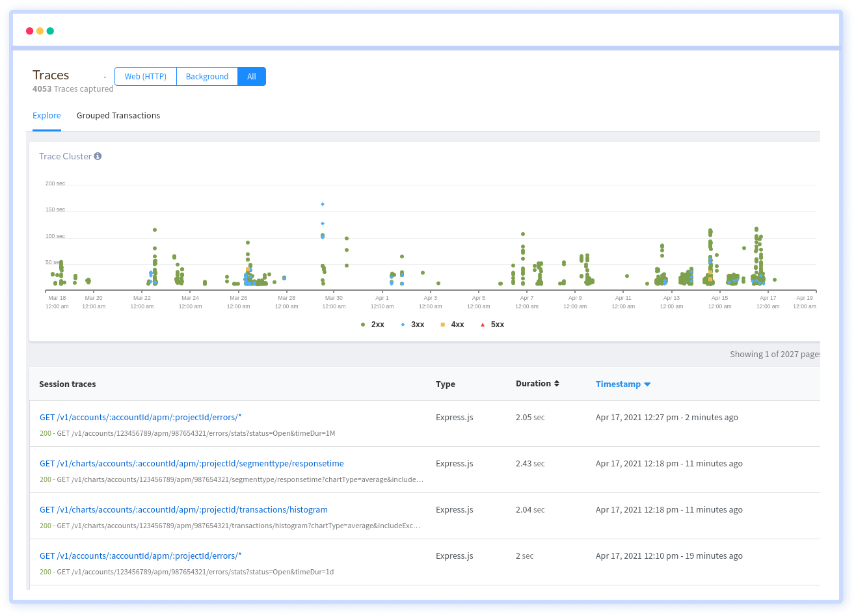Select the Background trace filter
The image size is (856, 616).
click(207, 76)
